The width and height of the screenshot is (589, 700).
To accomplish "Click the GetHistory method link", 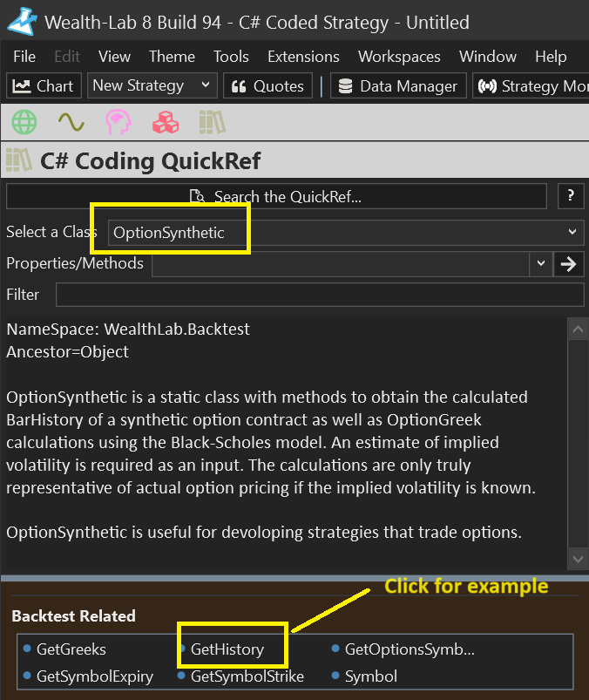I will 227,649.
